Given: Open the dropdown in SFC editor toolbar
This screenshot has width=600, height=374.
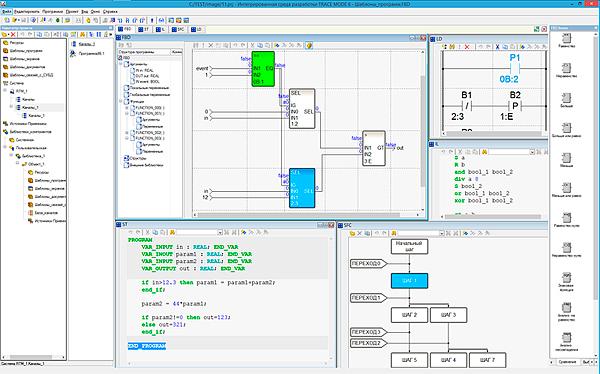Looking at the screenshot, I should pyautogui.click(x=441, y=233).
